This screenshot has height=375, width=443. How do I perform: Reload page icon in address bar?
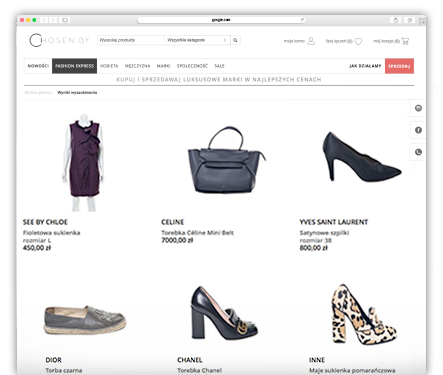tap(302, 20)
